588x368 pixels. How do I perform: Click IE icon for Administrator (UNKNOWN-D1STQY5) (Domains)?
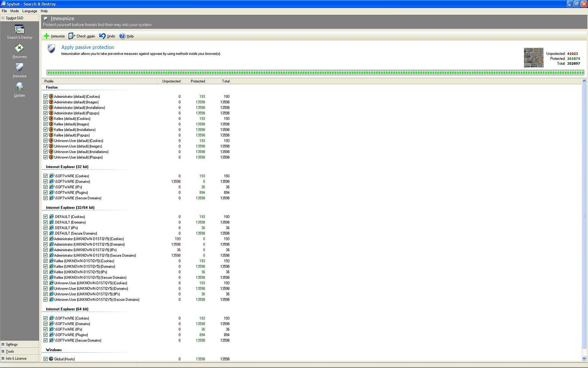(51, 244)
